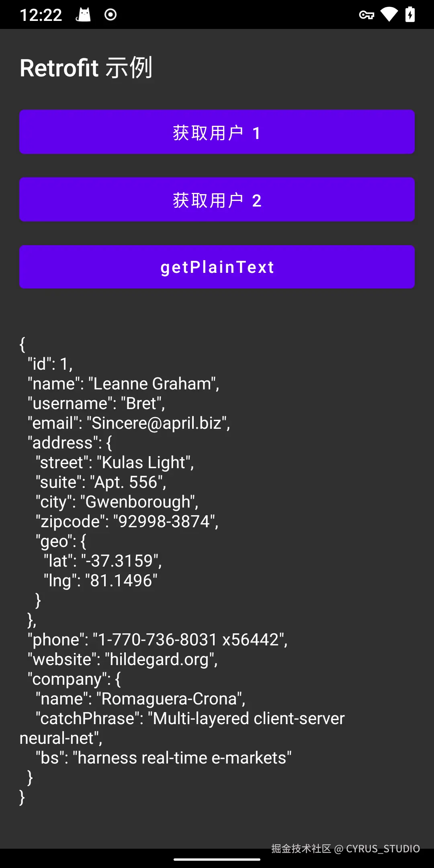Screen dimensions: 434x868
Task: Tap the zipcode 92998-3874 line
Action: 127,522
